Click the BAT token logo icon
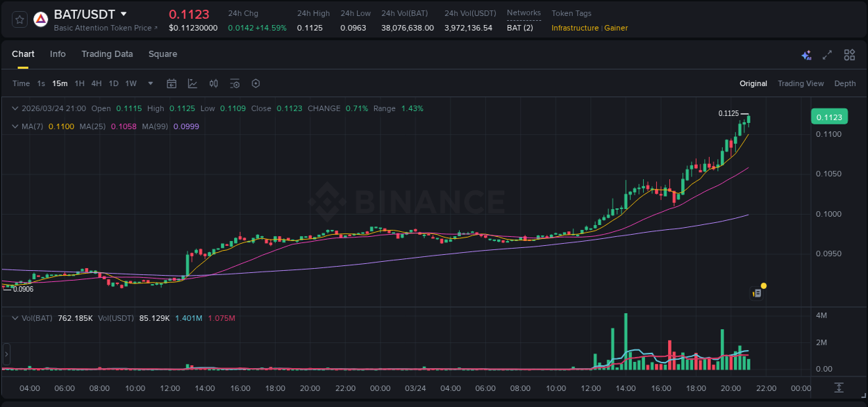This screenshot has width=868, height=407. (40, 19)
